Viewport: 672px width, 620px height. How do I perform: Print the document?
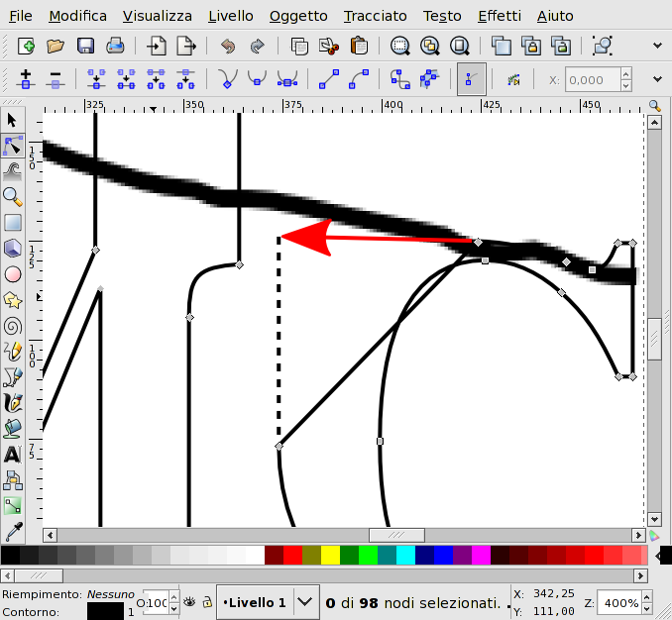point(115,46)
